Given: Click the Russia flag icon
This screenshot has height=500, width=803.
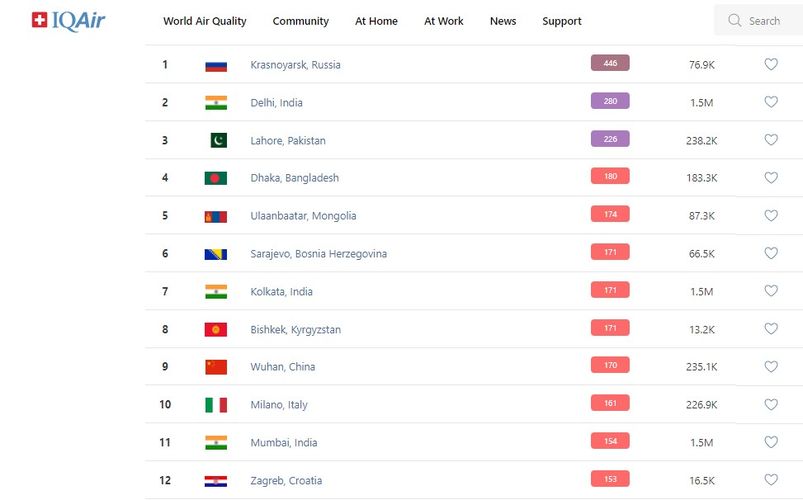Looking at the screenshot, I should click(x=216, y=65).
